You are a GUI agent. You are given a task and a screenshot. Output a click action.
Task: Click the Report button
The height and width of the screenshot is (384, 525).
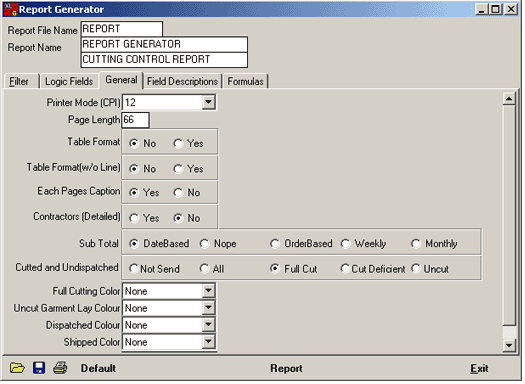[286, 370]
